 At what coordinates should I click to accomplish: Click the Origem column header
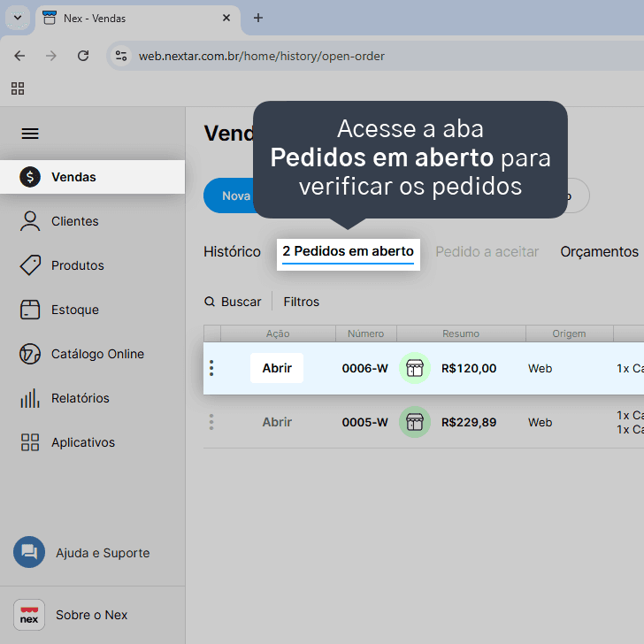point(570,333)
